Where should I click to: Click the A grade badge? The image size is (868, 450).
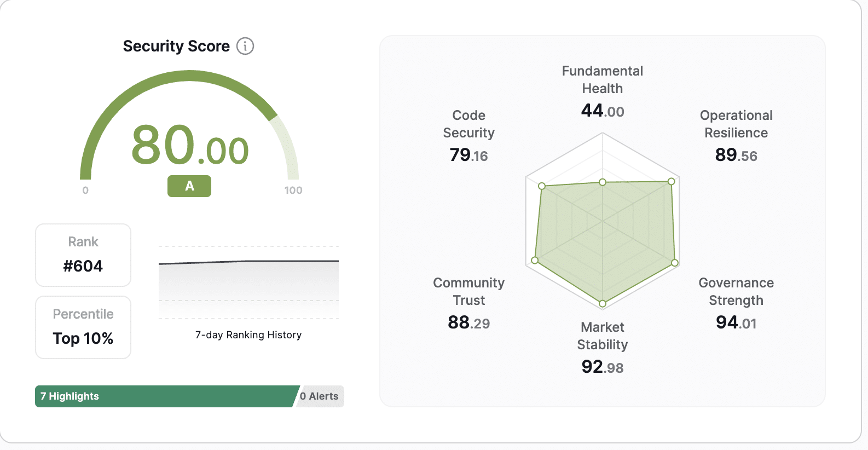(x=189, y=186)
